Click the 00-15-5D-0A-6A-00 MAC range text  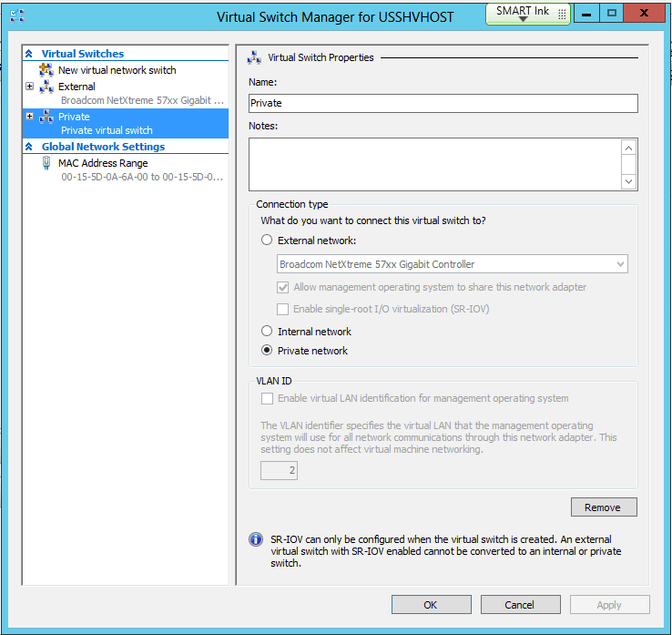(x=142, y=177)
